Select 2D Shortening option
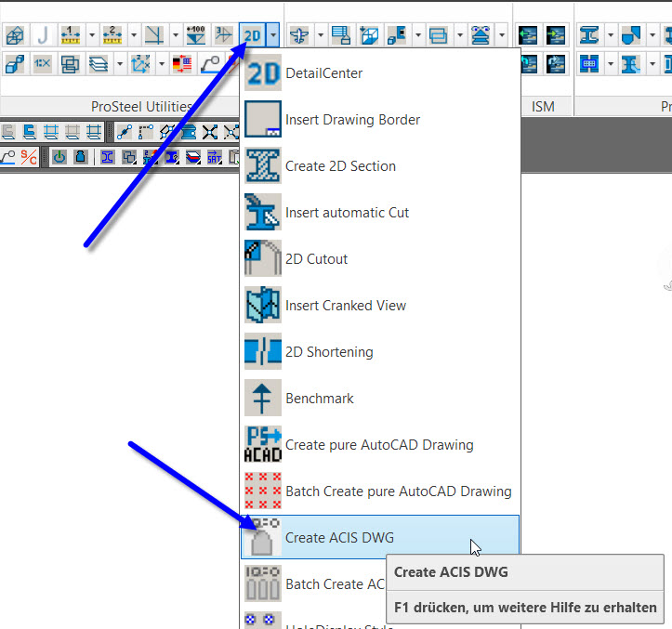 (380, 351)
